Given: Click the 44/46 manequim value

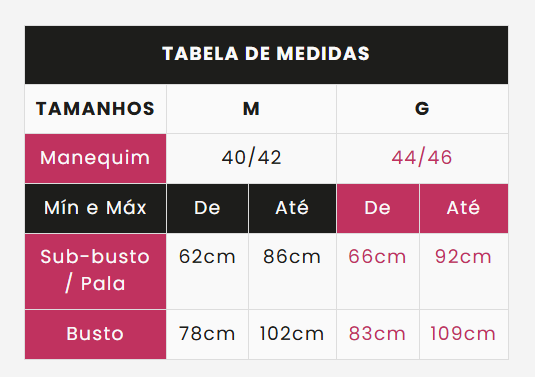Looking at the screenshot, I should (422, 158).
